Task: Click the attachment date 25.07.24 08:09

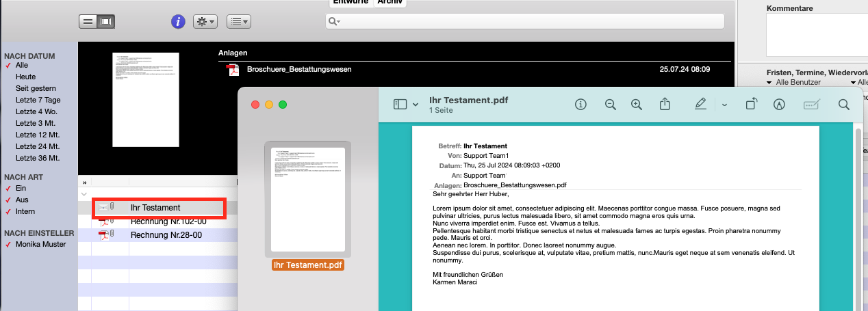Action: pyautogui.click(x=685, y=69)
